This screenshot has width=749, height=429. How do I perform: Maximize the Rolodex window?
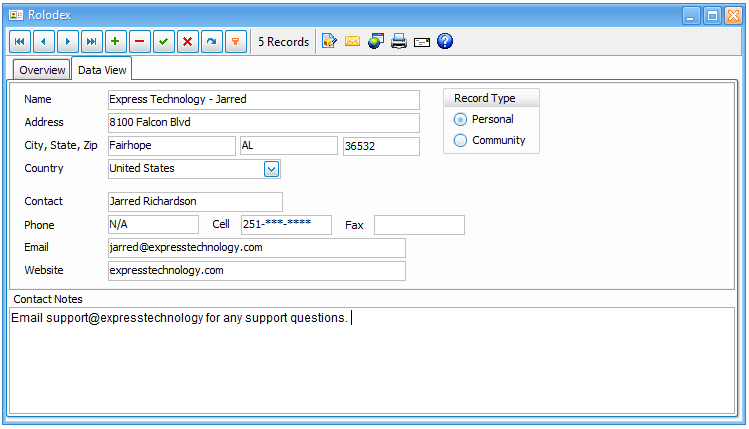click(712, 16)
